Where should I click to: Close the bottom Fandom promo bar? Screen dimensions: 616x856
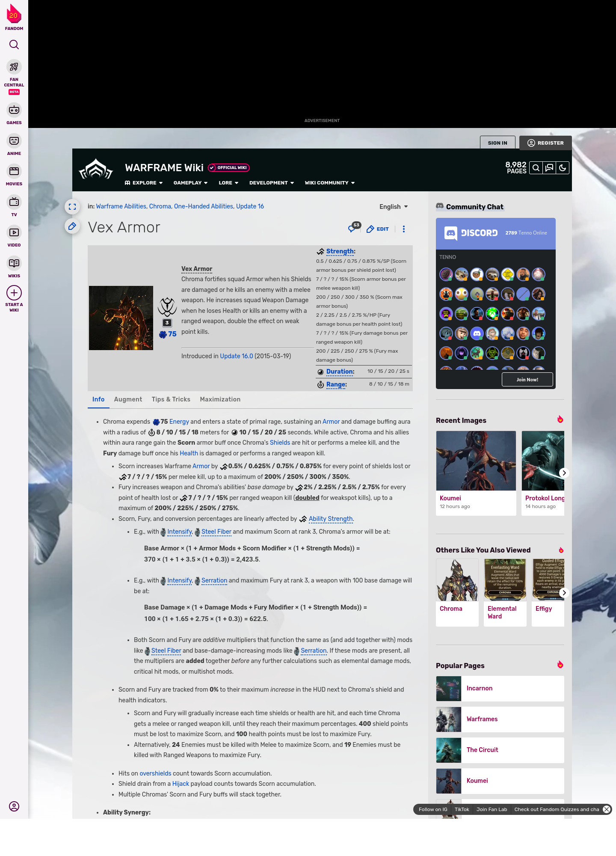click(x=607, y=809)
